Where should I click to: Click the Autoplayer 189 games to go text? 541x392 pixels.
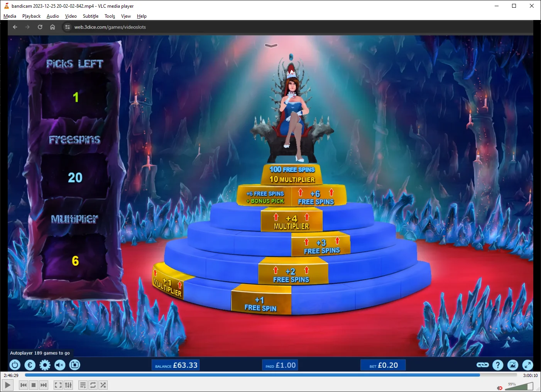(40, 353)
